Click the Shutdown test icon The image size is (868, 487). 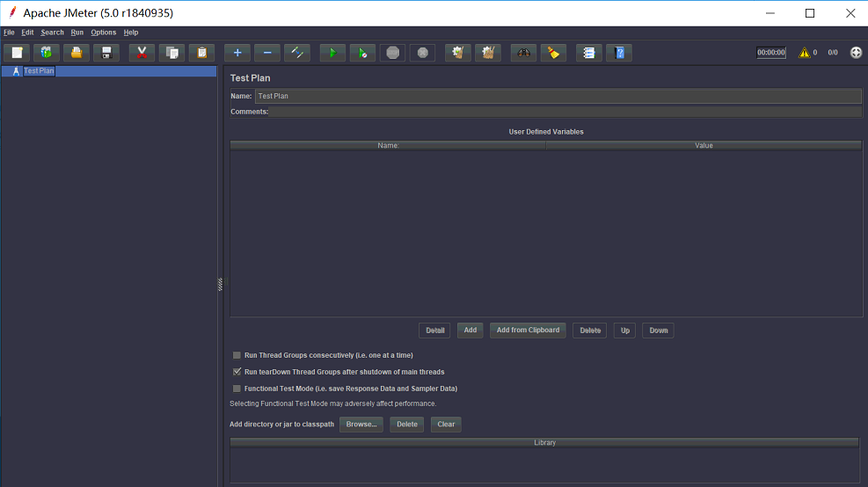click(422, 53)
